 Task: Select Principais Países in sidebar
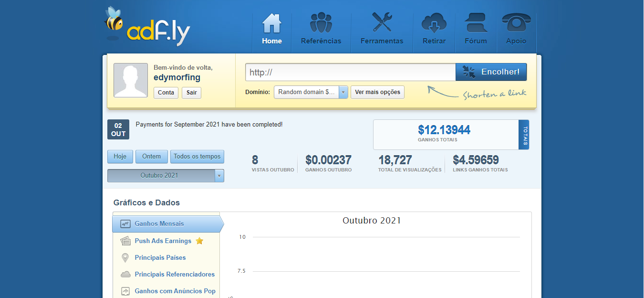tap(160, 258)
